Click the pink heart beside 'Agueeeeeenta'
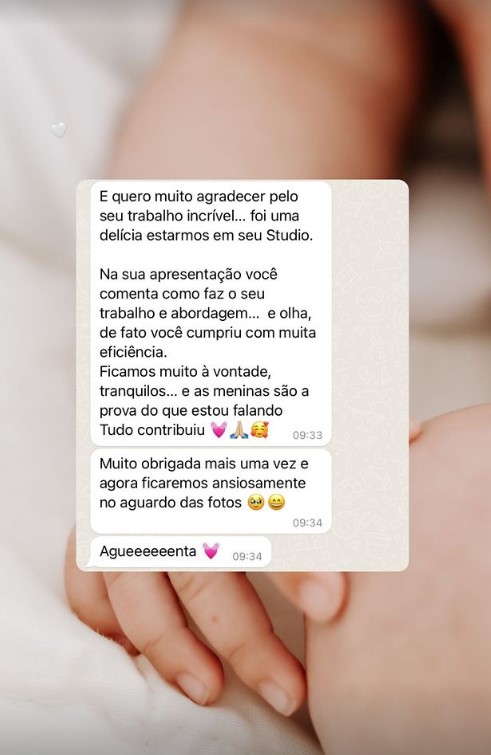491x755 pixels. [x=210, y=551]
